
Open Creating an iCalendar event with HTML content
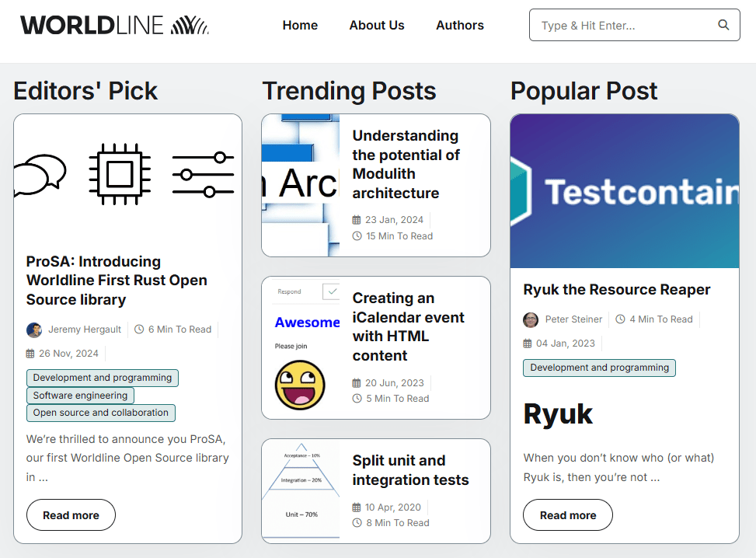[409, 327]
